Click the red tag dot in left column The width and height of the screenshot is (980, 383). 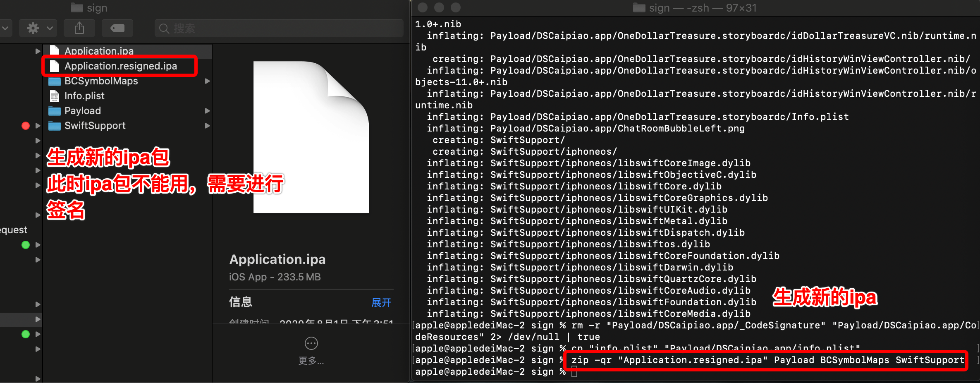click(x=26, y=126)
